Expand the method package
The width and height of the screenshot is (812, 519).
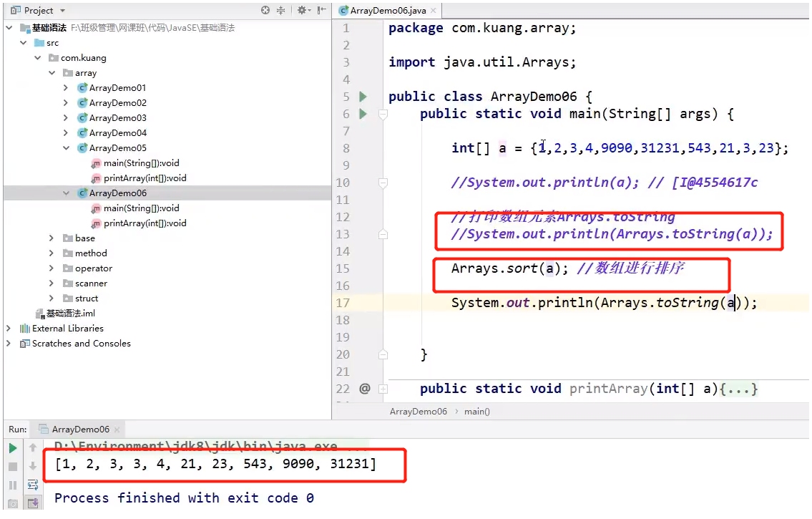pyautogui.click(x=52, y=253)
